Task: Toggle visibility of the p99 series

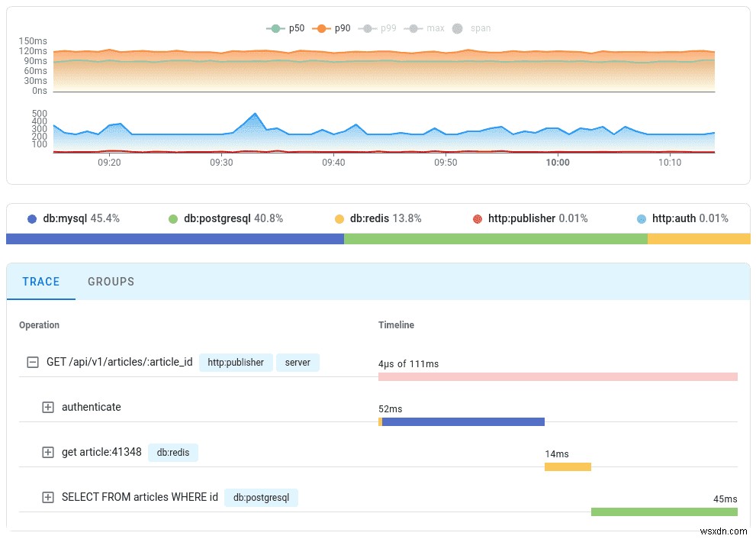Action: coord(367,27)
